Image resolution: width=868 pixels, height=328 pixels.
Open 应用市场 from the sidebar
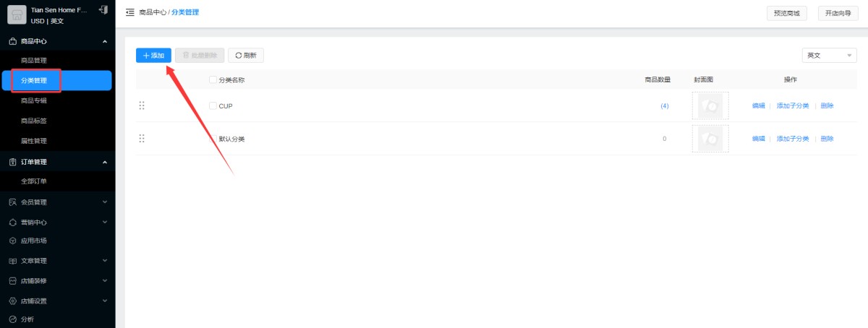pos(34,241)
